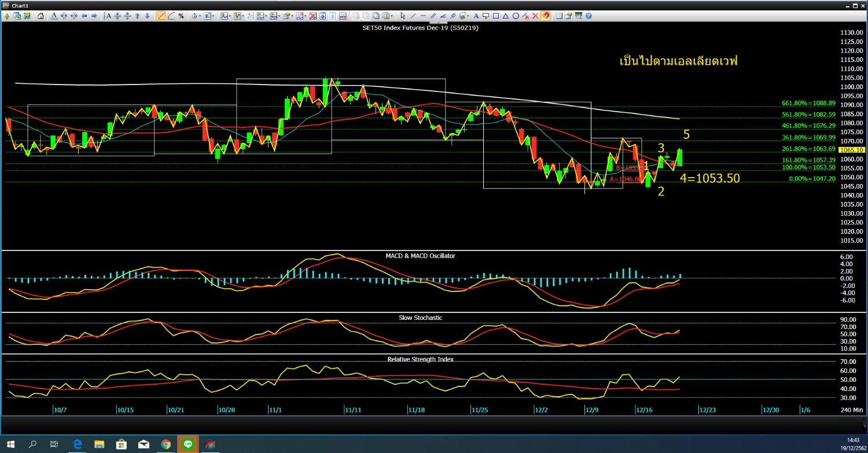This screenshot has width=868, height=453.
Task: Click the yellow 4=1053.50 wave annotation
Action: (x=709, y=178)
